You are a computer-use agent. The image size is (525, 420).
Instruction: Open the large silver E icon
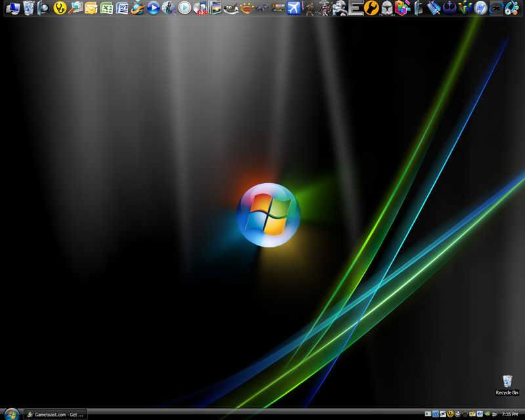pyautogui.click(x=356, y=8)
